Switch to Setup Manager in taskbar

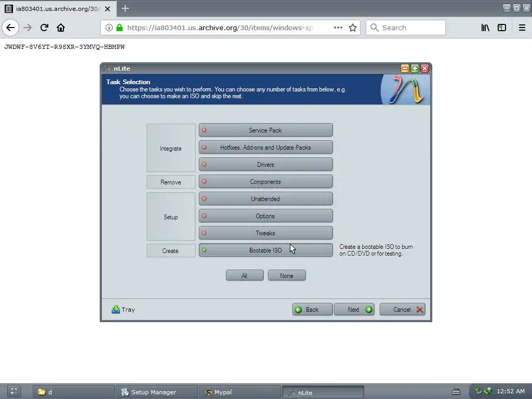157,392
